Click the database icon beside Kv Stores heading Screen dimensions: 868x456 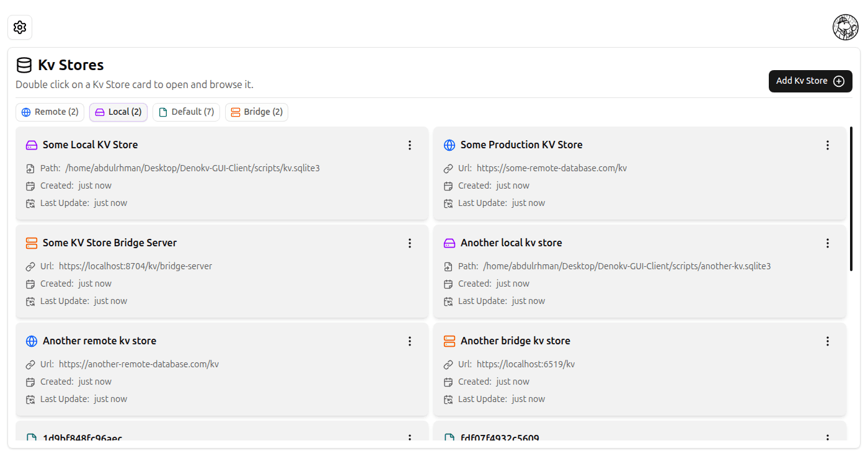[24, 65]
